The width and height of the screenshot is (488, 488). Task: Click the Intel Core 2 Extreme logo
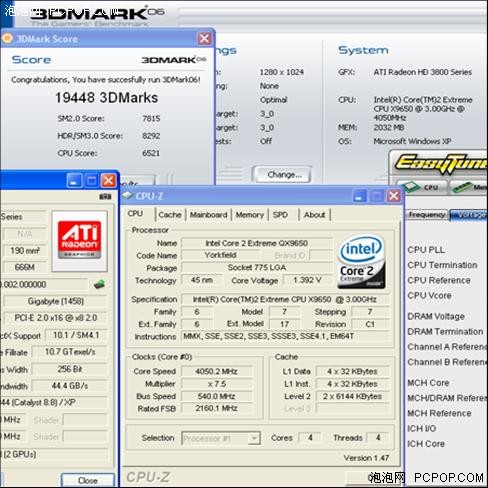coord(361,262)
